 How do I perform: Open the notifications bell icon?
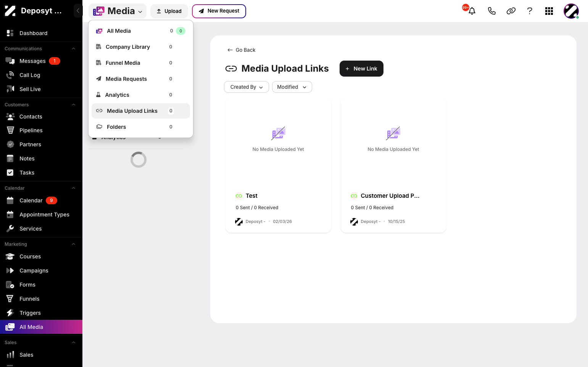coord(472,11)
